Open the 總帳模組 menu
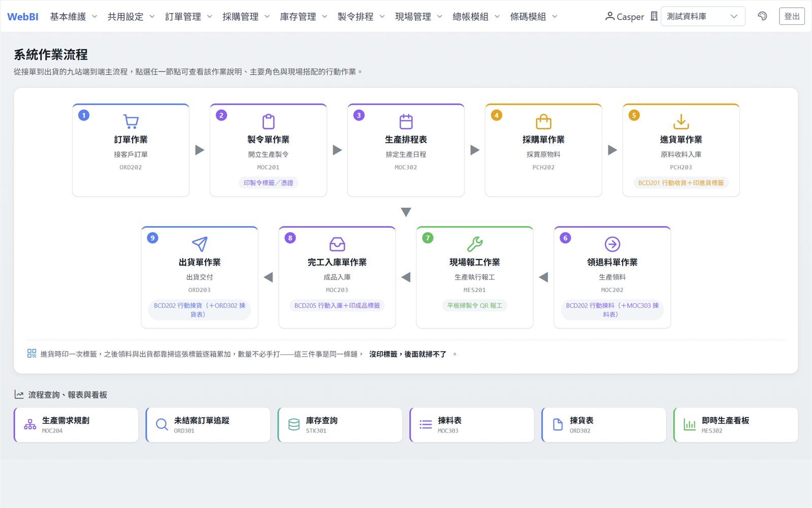Viewport: 812px width, 508px height. [476, 17]
